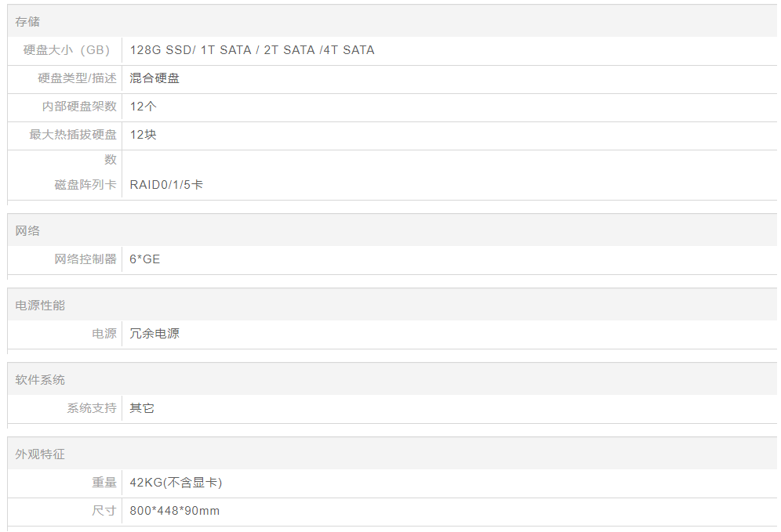
Task: Click the 12块 value cell
Action: (x=143, y=135)
